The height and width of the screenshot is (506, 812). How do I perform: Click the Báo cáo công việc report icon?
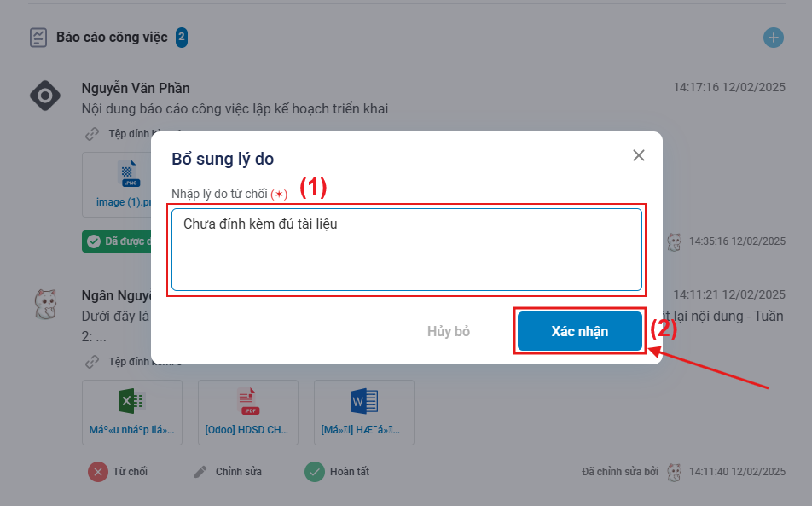click(38, 38)
